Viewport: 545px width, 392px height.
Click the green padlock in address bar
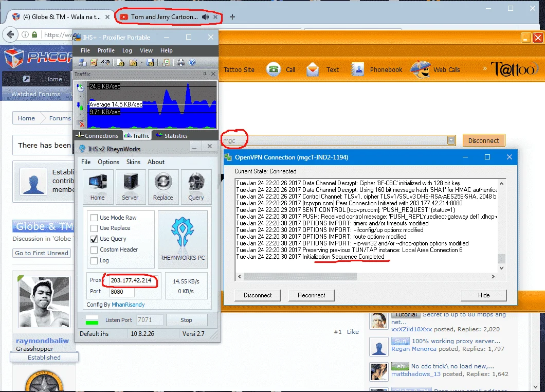click(34, 34)
